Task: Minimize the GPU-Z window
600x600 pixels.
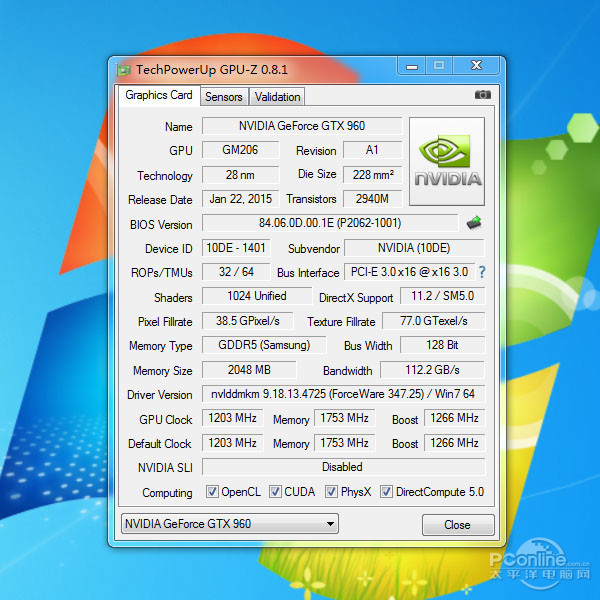Action: click(412, 66)
